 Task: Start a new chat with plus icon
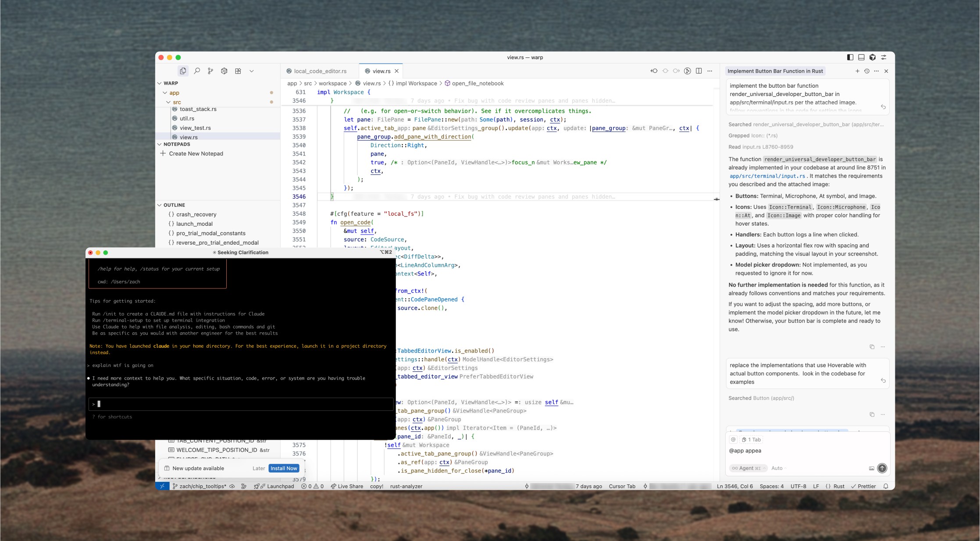(857, 71)
